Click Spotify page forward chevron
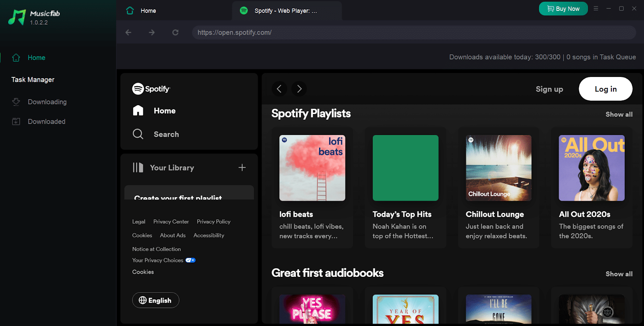644x326 pixels. tap(299, 89)
